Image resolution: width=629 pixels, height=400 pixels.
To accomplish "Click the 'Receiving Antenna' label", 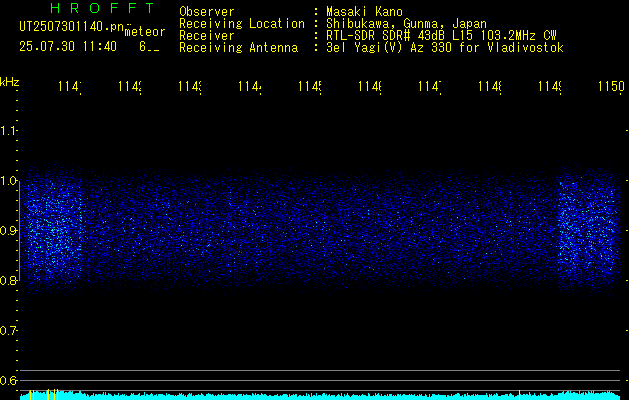I will pyautogui.click(x=238, y=48).
